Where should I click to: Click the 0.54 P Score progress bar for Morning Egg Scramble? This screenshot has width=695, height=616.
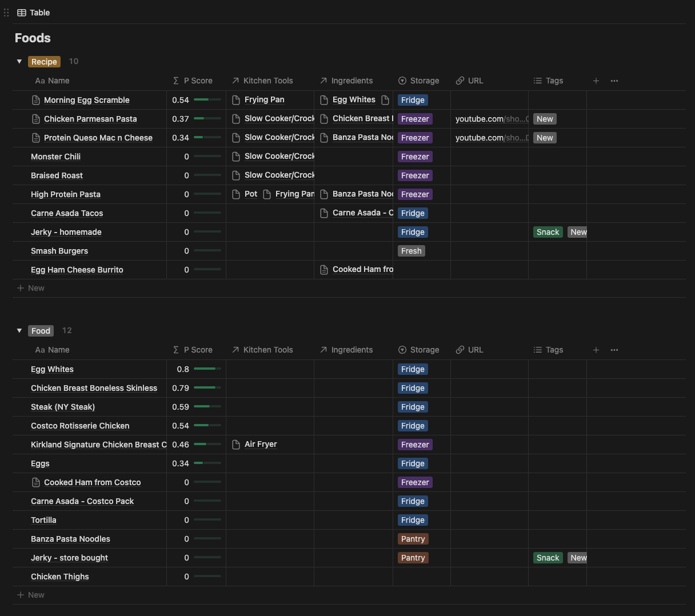pos(207,99)
